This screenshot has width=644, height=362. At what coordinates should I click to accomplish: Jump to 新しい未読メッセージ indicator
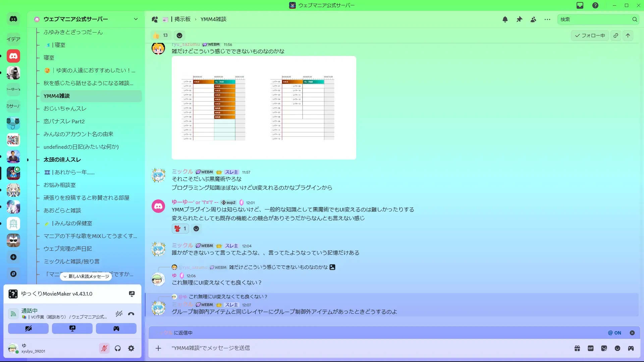86,277
